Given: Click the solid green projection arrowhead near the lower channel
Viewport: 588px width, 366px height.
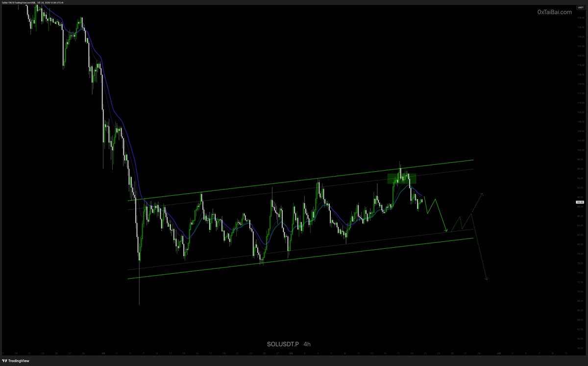Looking at the screenshot, I should tap(446, 230).
